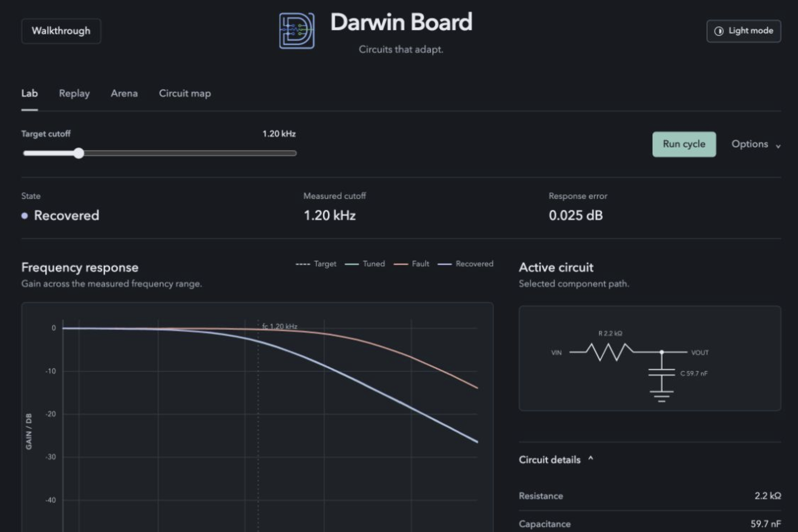
Task: Switch to Light mode
Action: pos(743,31)
